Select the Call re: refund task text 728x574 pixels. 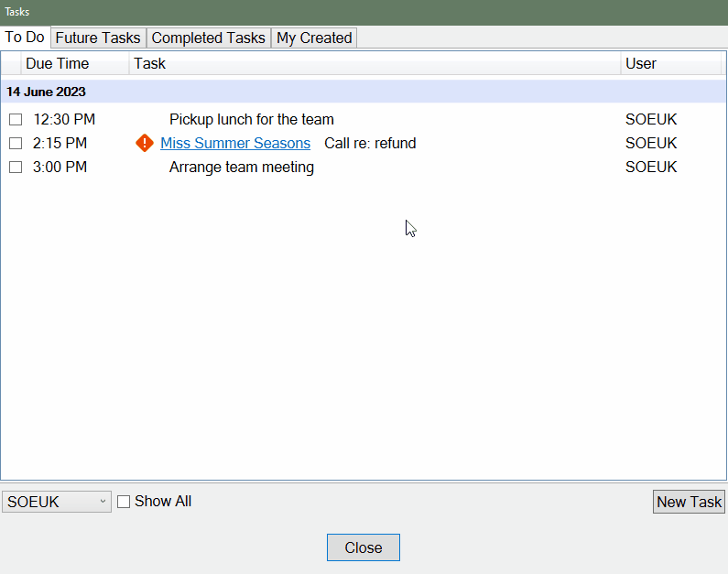(x=370, y=143)
